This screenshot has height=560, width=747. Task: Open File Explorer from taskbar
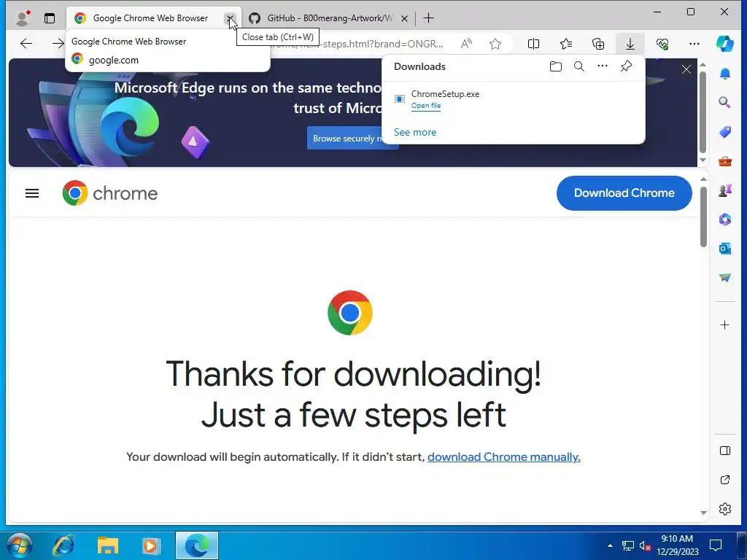108,545
